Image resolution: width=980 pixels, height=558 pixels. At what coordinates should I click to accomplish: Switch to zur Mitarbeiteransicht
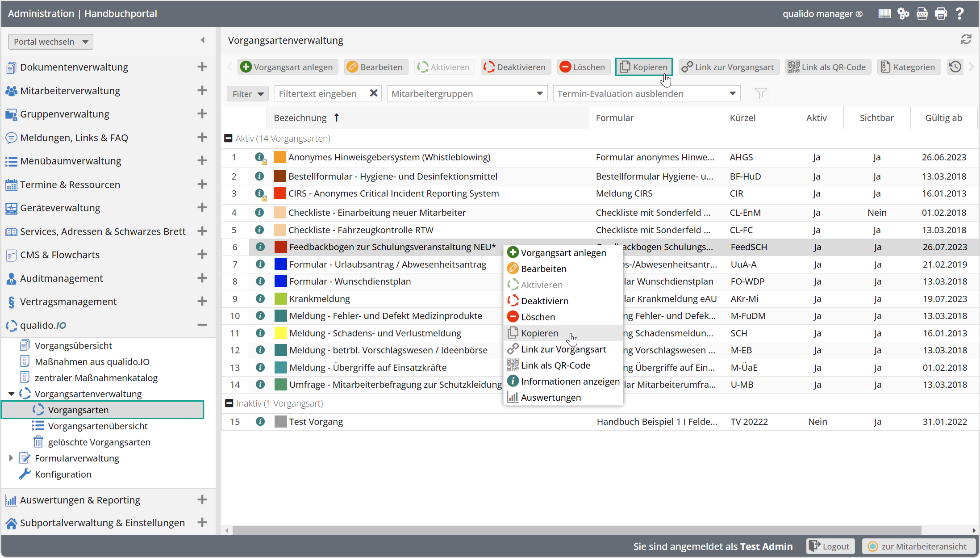[918, 546]
